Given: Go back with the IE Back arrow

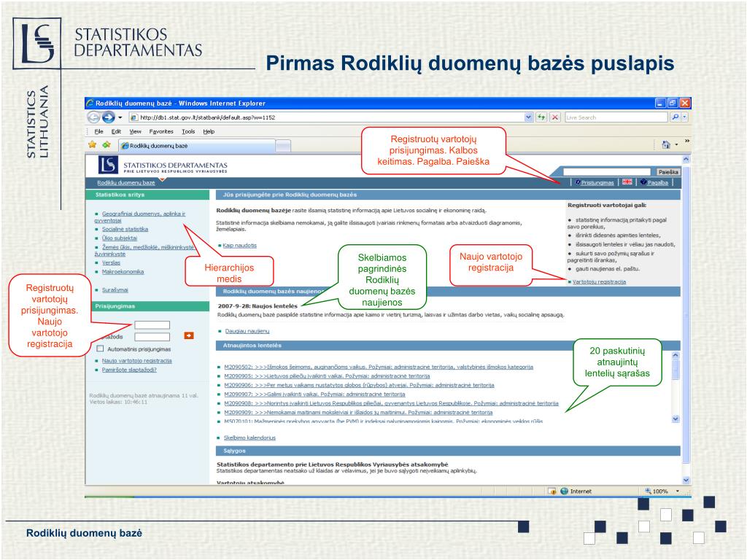Looking at the screenshot, I should coord(94,117).
